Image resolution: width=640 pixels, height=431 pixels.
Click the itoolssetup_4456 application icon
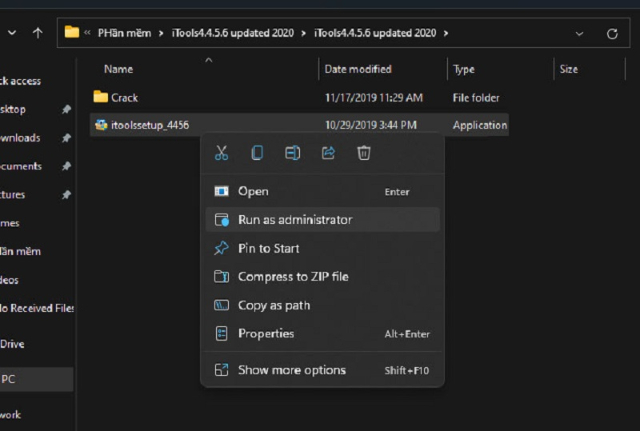click(101, 124)
